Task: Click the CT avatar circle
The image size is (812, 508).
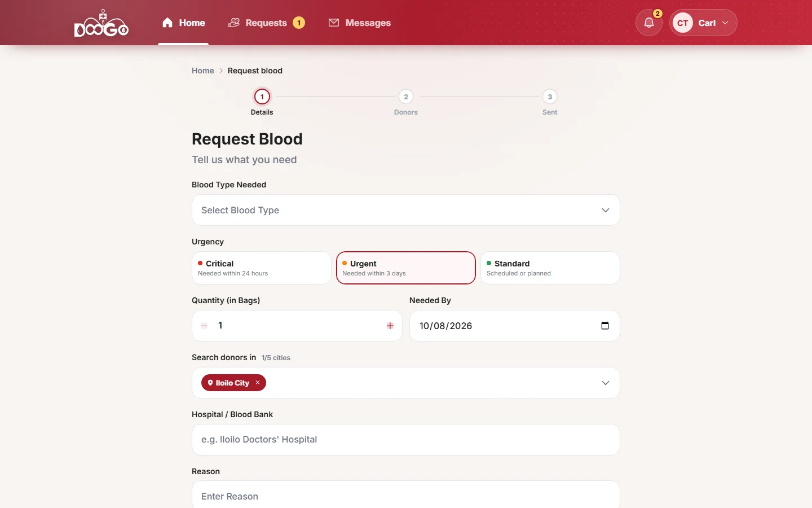Action: coord(683,23)
